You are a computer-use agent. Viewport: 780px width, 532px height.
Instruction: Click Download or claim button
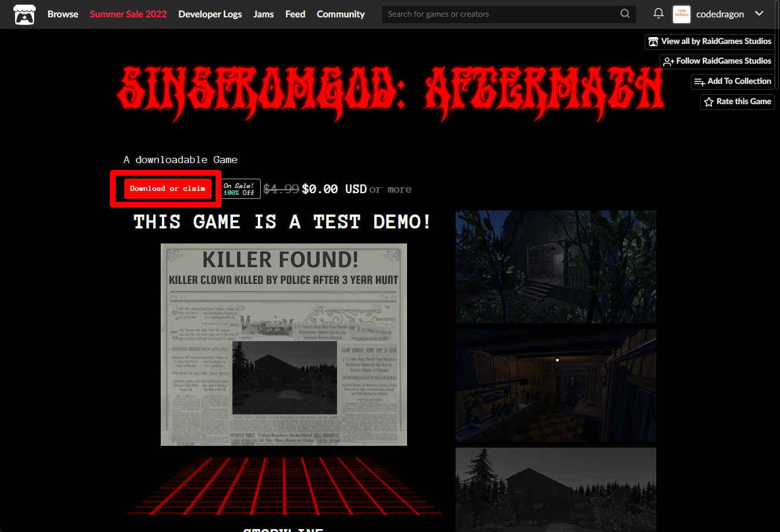[168, 189]
